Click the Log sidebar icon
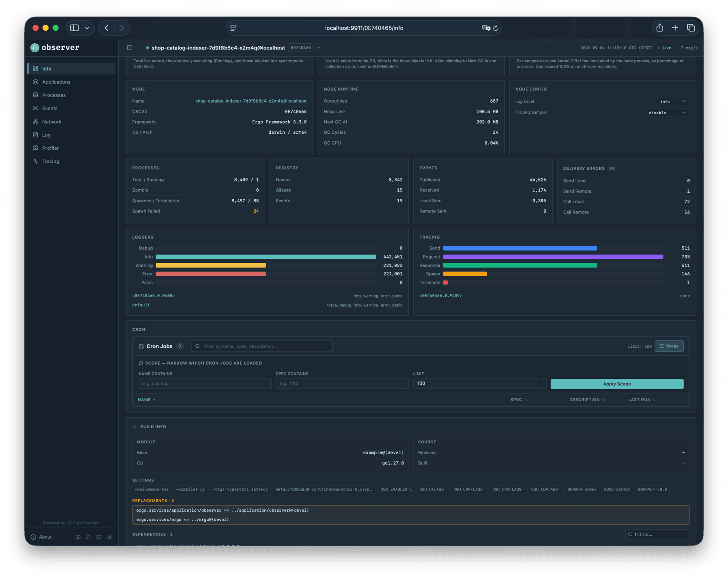Image resolution: width=728 pixels, height=578 pixels. coord(36,135)
